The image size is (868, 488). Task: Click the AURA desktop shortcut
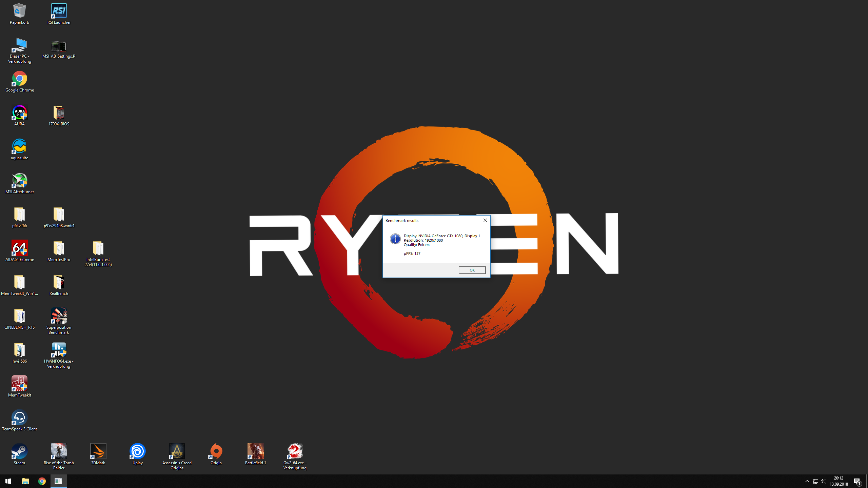(19, 113)
